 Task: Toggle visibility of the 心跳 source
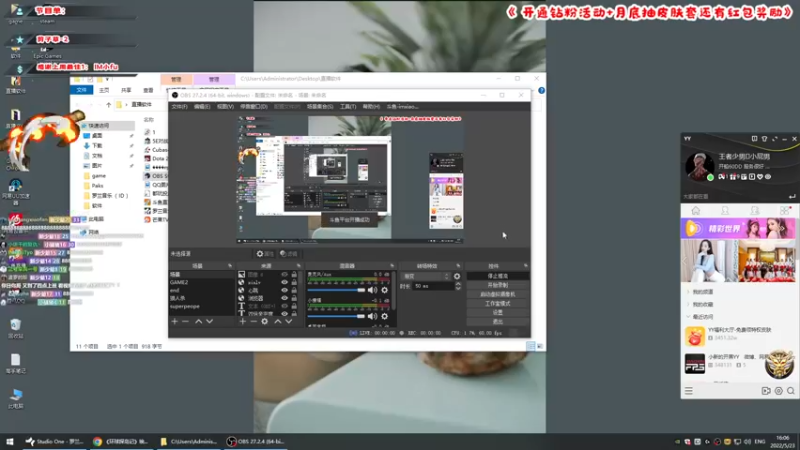tap(284, 290)
